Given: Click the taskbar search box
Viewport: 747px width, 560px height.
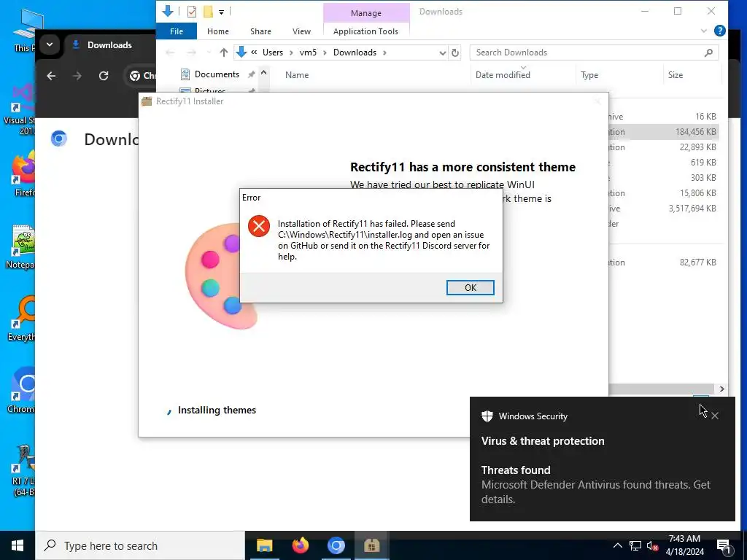Looking at the screenshot, I should click(140, 545).
